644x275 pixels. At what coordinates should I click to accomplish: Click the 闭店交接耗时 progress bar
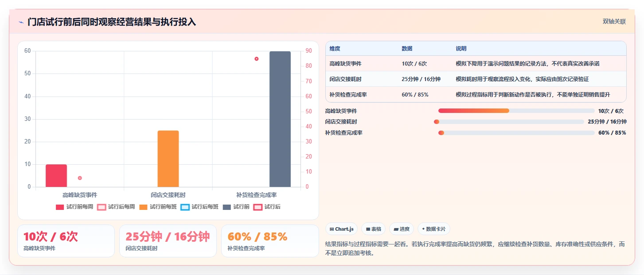click(509, 122)
